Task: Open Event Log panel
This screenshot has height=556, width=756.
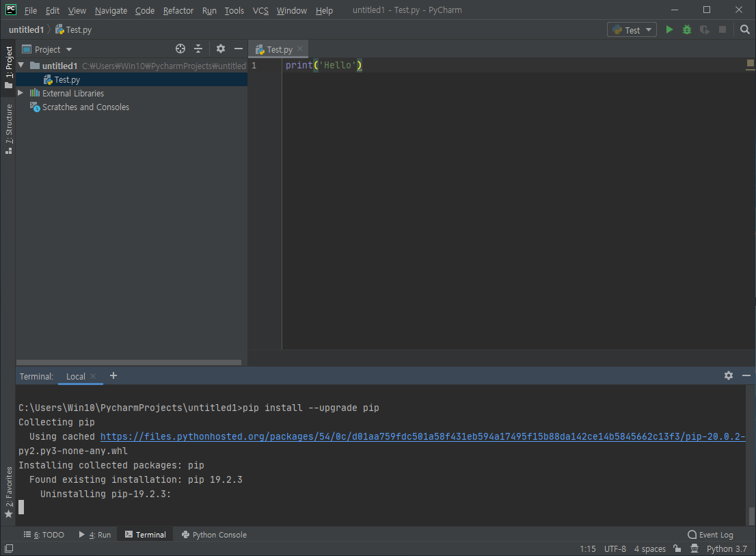Action: [x=710, y=535]
